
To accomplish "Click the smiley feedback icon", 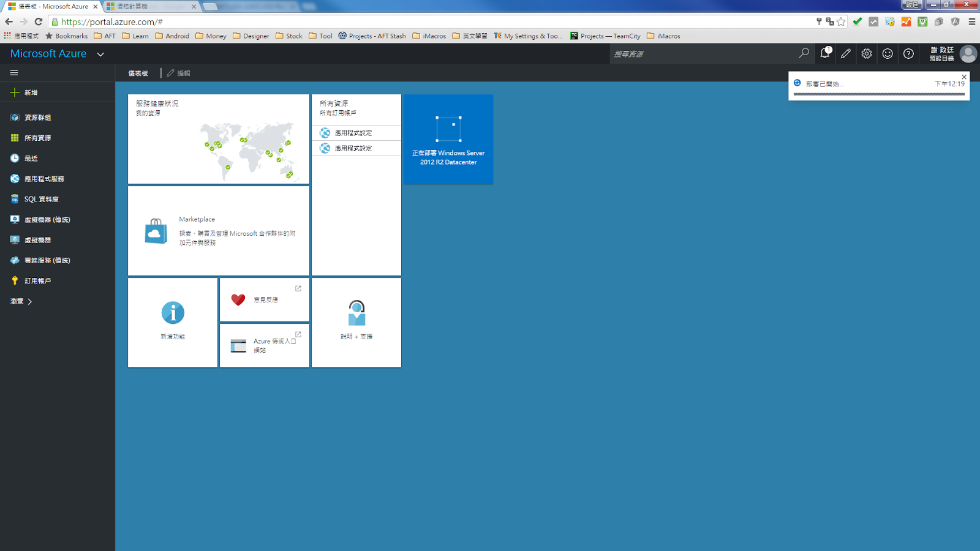I will click(x=888, y=54).
